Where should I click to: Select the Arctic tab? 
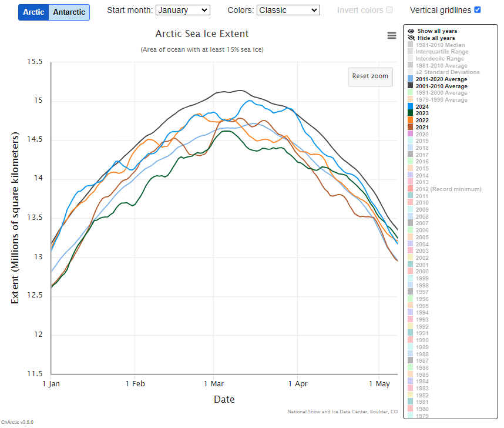click(33, 12)
